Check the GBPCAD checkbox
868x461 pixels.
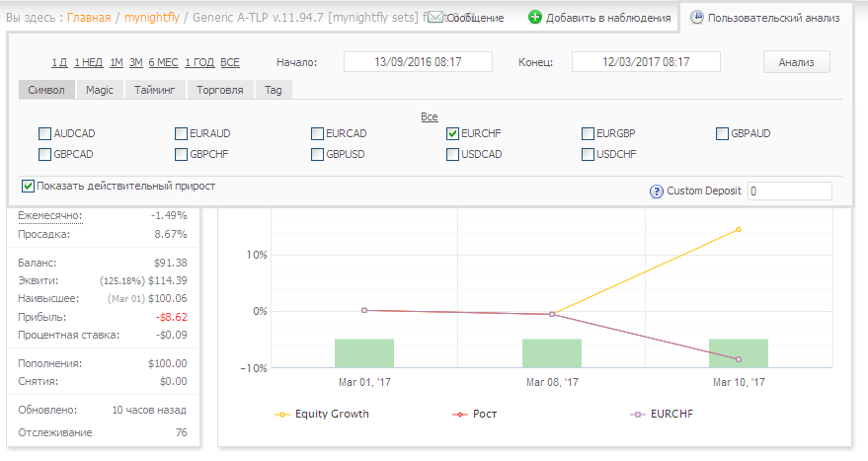44,154
